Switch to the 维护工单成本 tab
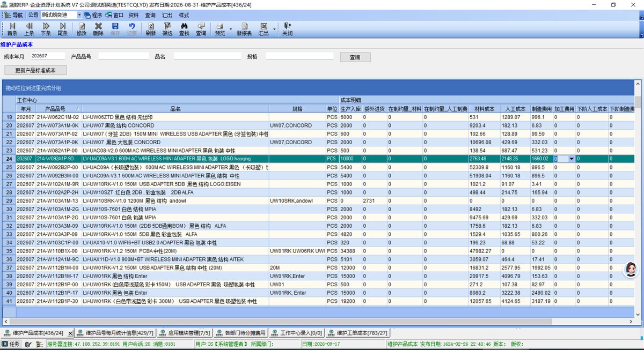 coord(358,333)
